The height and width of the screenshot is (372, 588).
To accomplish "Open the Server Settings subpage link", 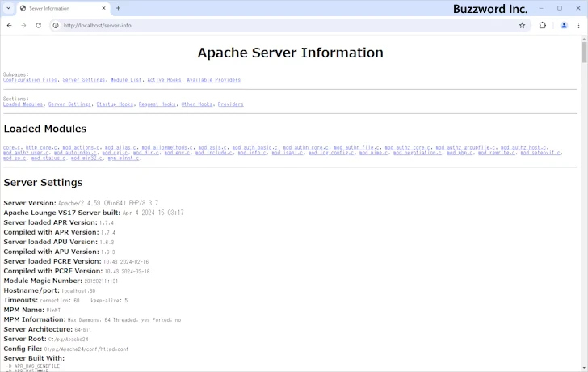I will [84, 80].
